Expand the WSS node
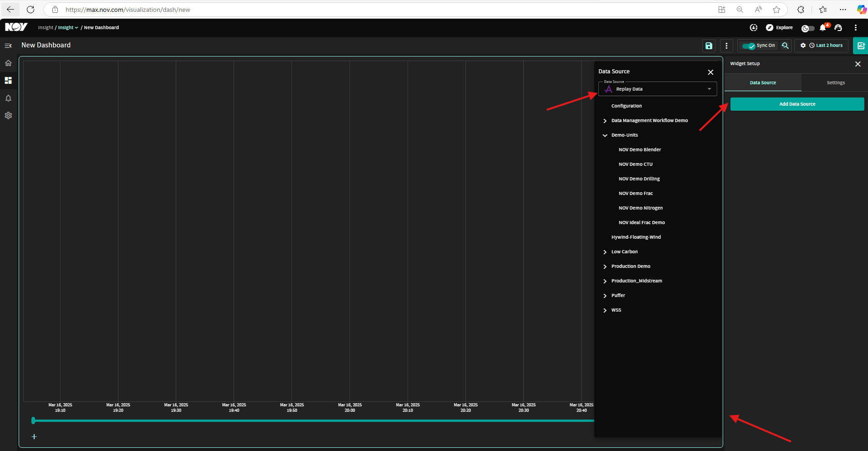This screenshot has height=451, width=868. 605,310
